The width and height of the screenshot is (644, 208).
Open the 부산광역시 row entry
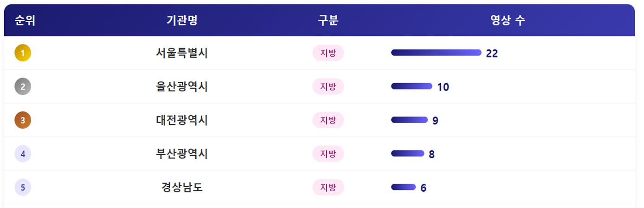point(182,154)
